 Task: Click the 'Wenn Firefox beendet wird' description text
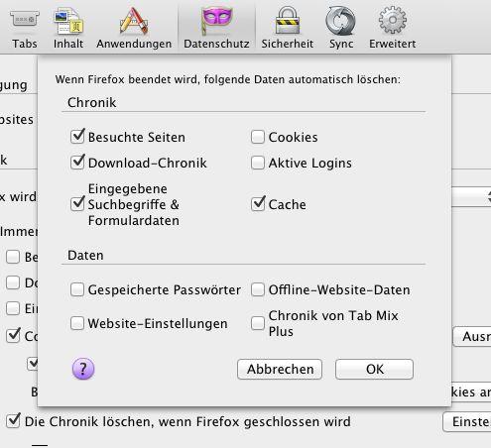[228, 79]
